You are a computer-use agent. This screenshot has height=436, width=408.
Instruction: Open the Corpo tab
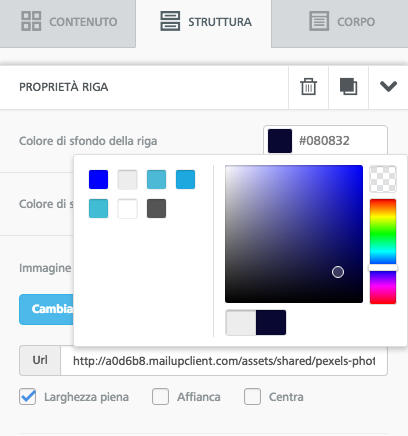(x=340, y=23)
